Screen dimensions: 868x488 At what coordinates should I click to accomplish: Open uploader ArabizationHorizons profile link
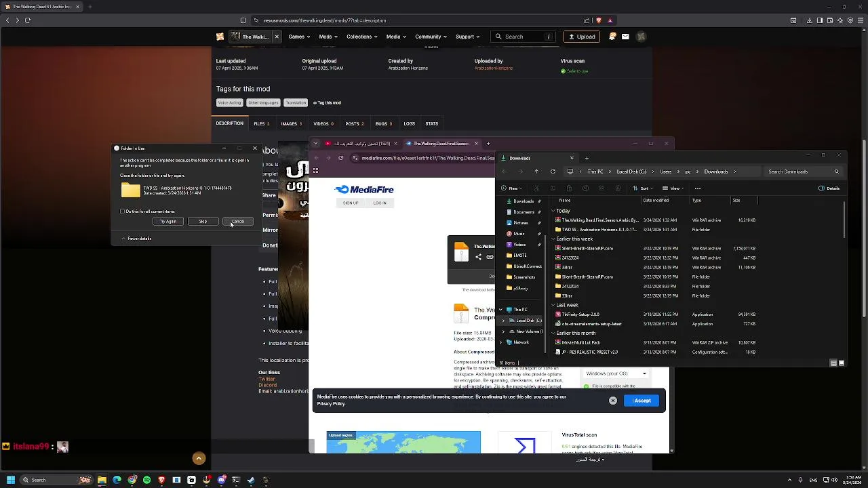[494, 68]
